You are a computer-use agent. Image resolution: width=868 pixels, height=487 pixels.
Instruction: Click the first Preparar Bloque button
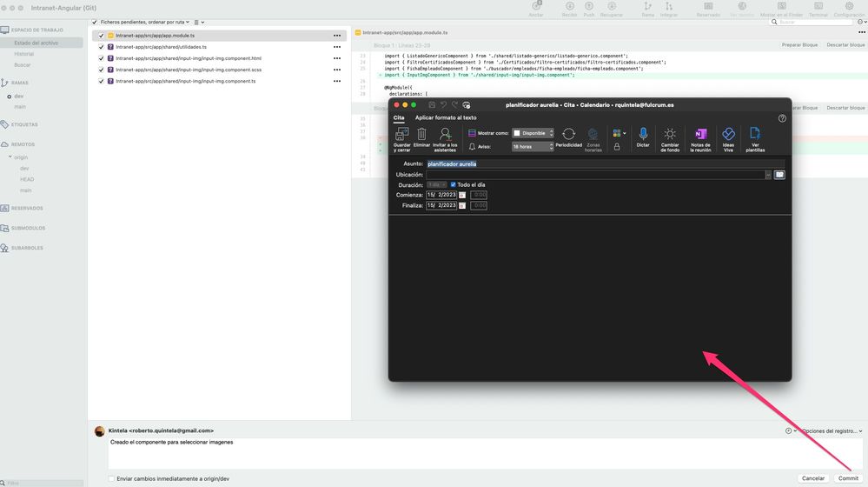coord(799,45)
